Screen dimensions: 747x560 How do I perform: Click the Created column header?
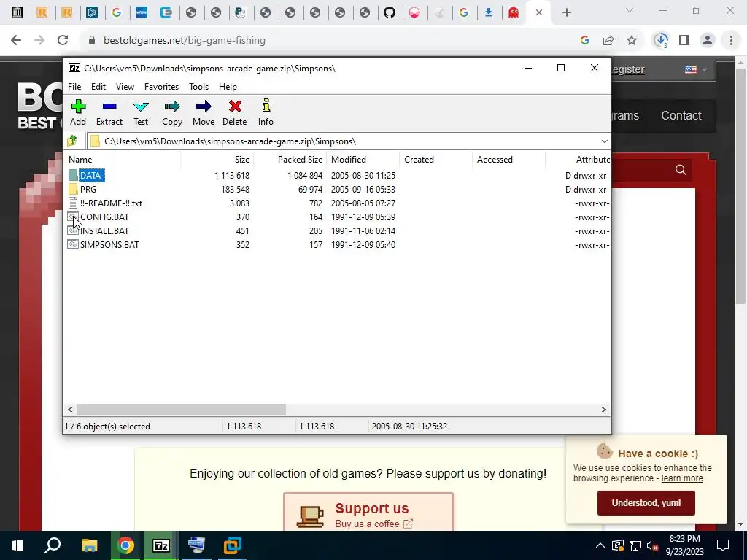click(436, 160)
